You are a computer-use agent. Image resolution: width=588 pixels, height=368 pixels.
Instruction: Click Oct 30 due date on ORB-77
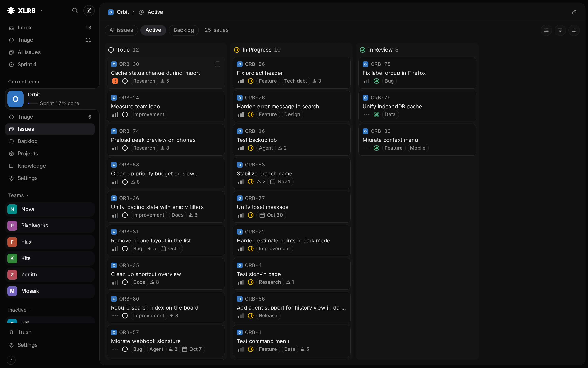(x=271, y=215)
